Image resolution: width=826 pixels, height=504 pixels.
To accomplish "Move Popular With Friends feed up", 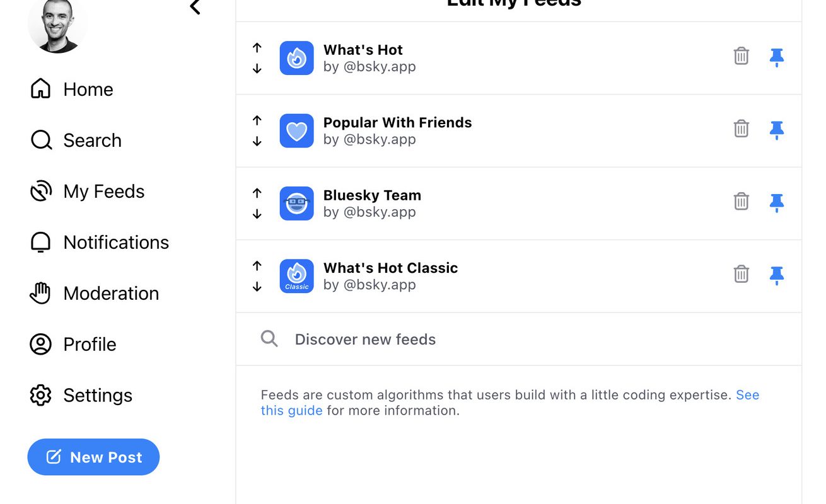I will click(x=257, y=120).
